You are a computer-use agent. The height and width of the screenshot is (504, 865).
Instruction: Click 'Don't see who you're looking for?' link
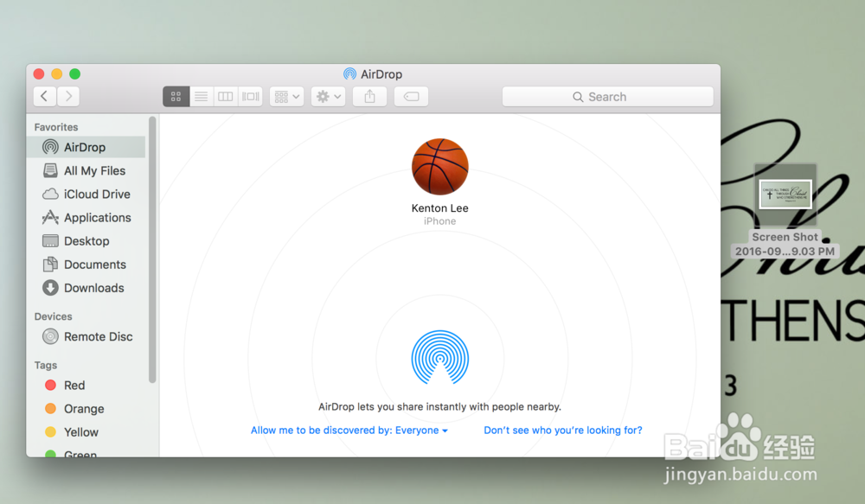coord(563,431)
